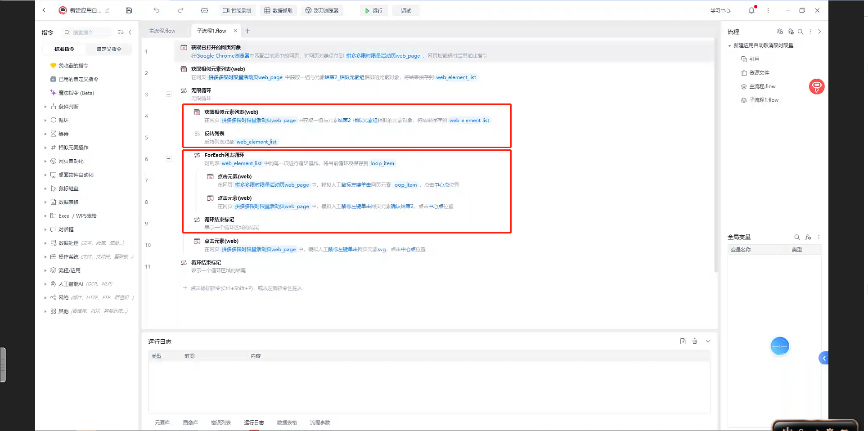Click the red 影刀 assistant floating icon

point(816,86)
